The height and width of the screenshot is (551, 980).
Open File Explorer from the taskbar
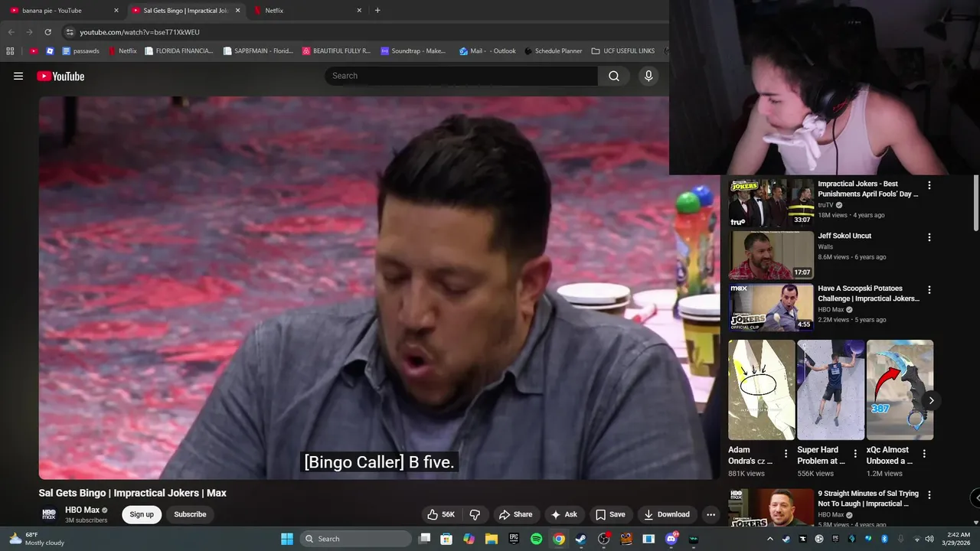492,539
